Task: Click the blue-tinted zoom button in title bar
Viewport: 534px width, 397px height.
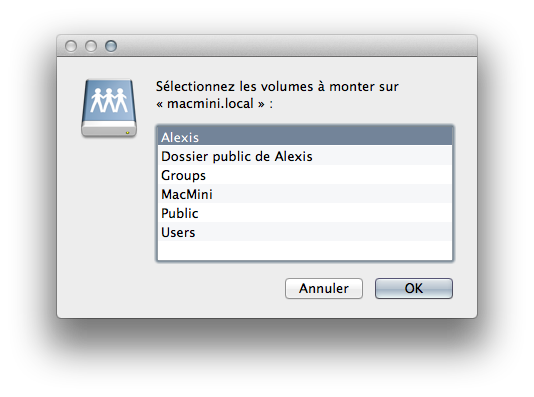Action: pos(111,46)
